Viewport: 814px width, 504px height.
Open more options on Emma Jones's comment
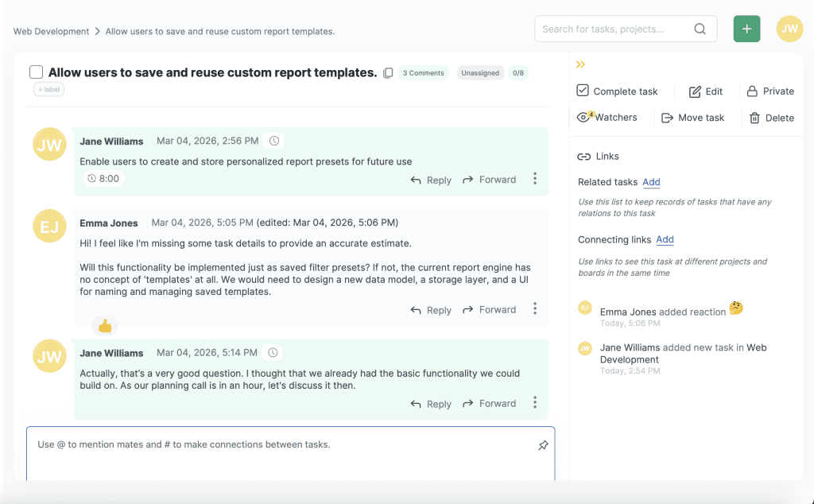point(535,308)
